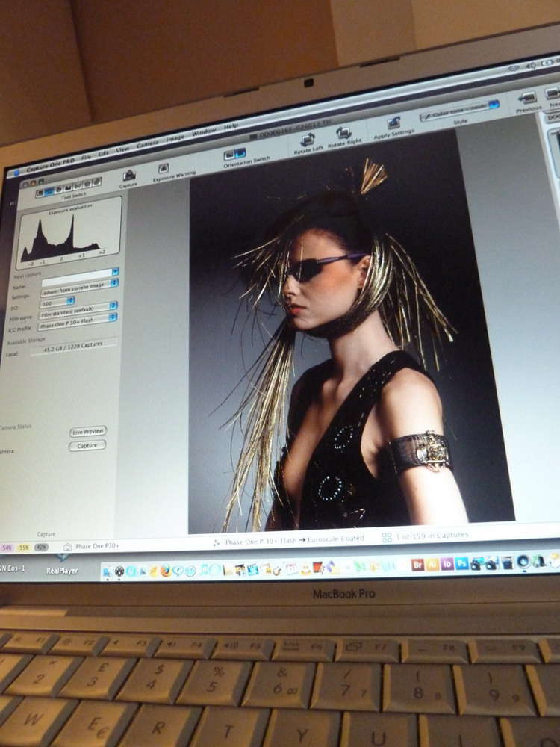Image resolution: width=560 pixels, height=747 pixels.
Task: Open the Camera menu
Action: click(x=147, y=143)
